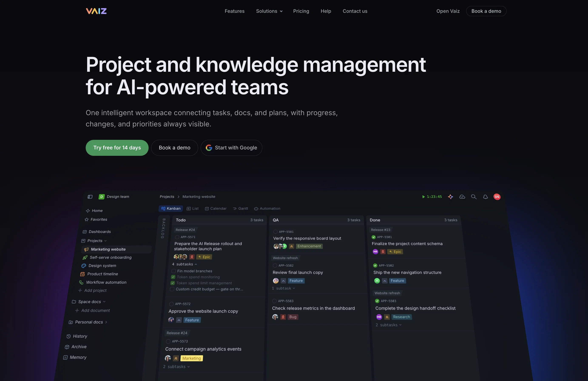This screenshot has height=381, width=588.
Task: Click the Google icon in Start with Google
Action: [209, 148]
